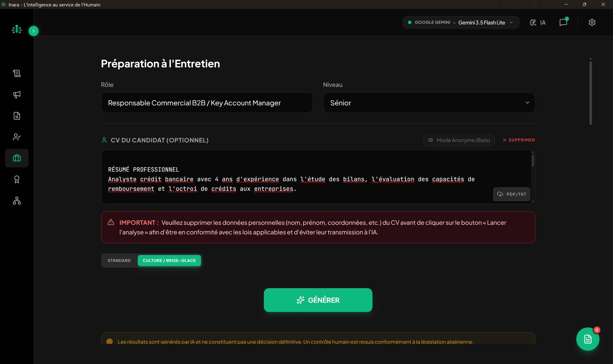
Task: Open the scroll document sidebar section
Action: point(17,73)
